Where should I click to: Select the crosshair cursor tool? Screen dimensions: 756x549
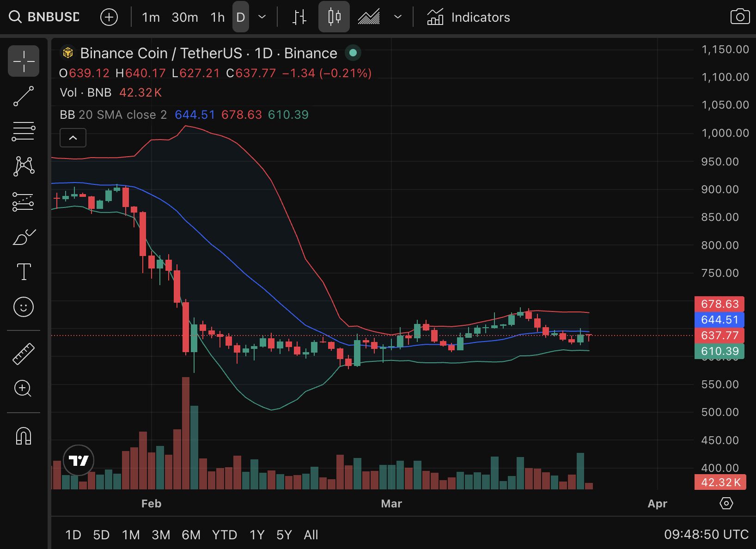tap(23, 61)
